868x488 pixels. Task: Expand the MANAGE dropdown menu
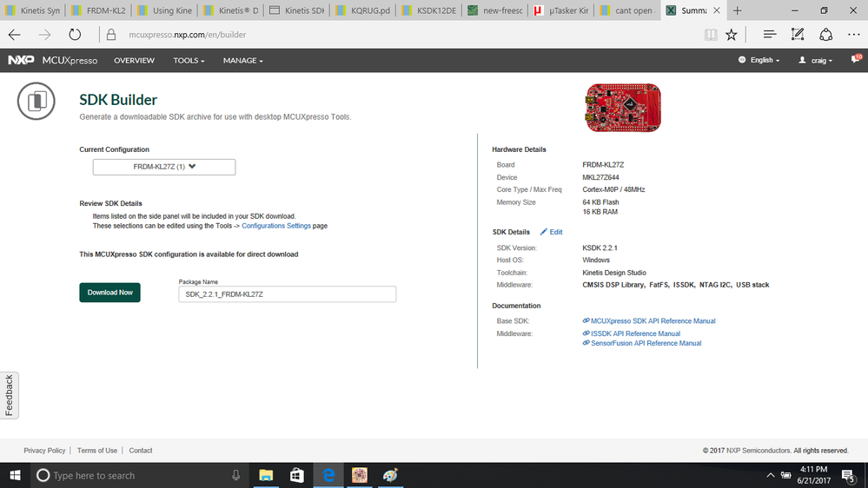[243, 60]
